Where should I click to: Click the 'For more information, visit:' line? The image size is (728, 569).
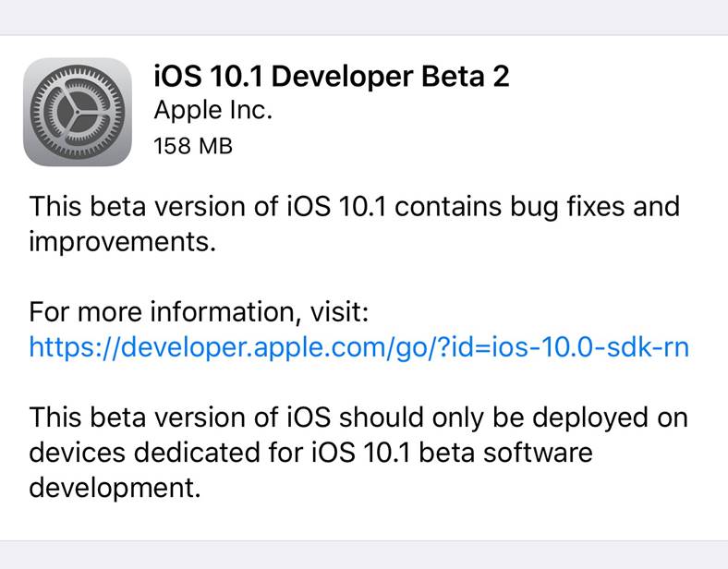(x=199, y=312)
